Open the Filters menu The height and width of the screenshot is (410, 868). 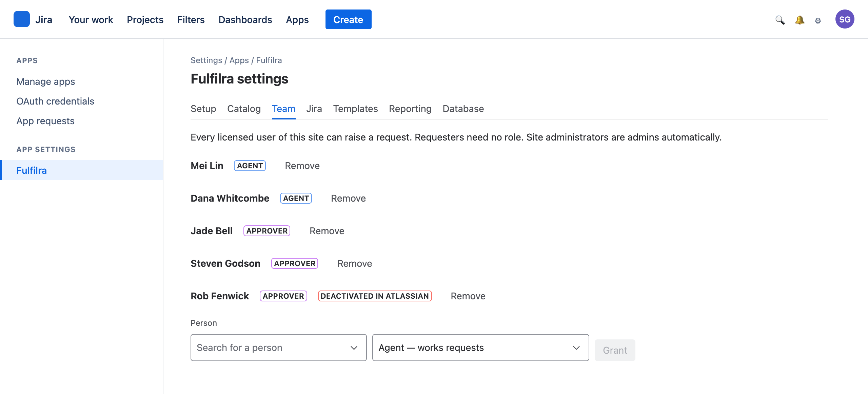coord(191,20)
